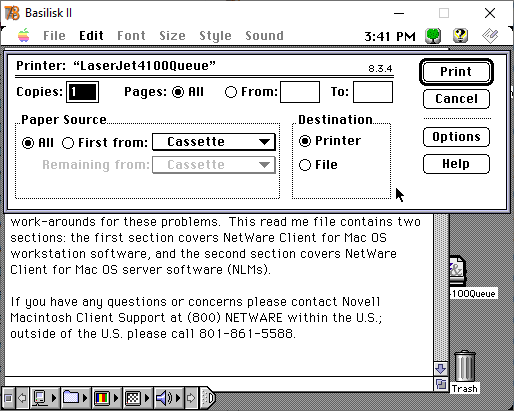Open the Help question mark menu
This screenshot has width=514, height=411.
click(x=460, y=36)
